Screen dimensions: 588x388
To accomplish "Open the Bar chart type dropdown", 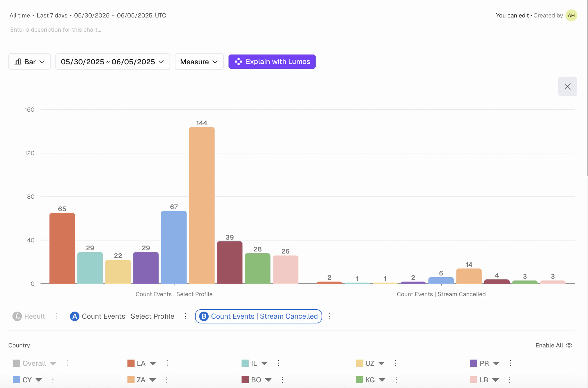I will point(30,62).
